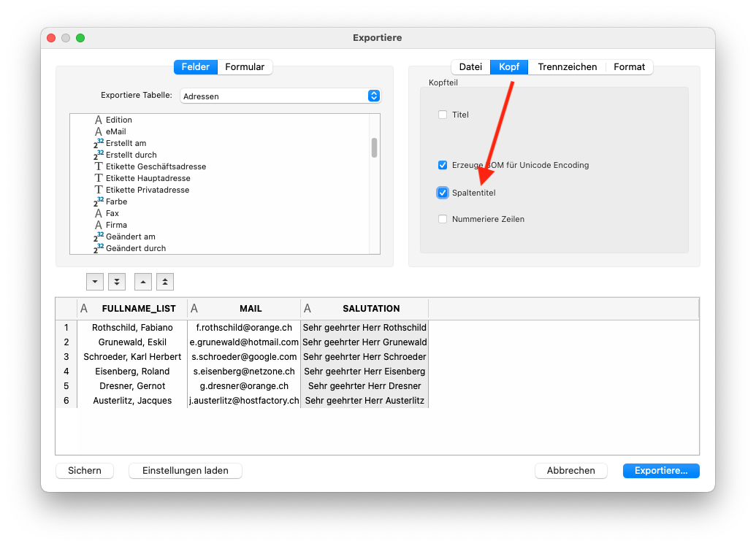This screenshot has height=546, width=756.
Task: Select the Geändert am field
Action: click(131, 237)
